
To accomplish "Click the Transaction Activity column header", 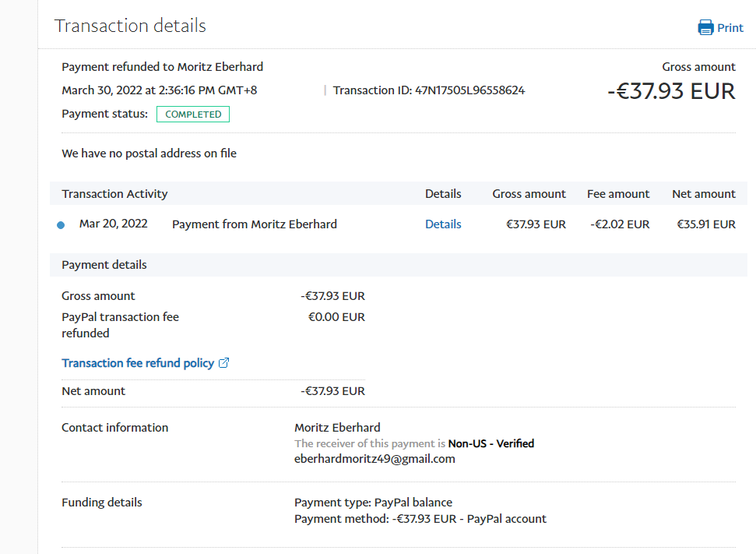I will pos(114,194).
